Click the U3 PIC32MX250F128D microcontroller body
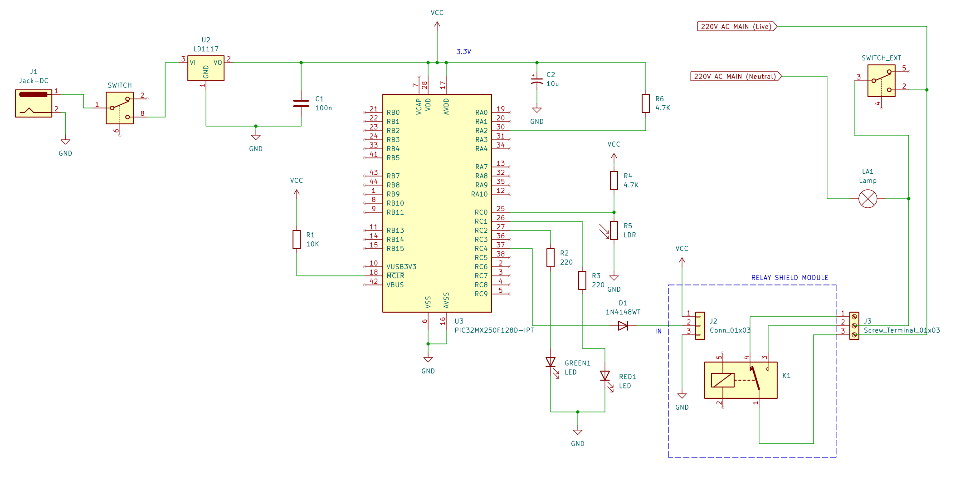This screenshot has width=980, height=481. coord(437,203)
